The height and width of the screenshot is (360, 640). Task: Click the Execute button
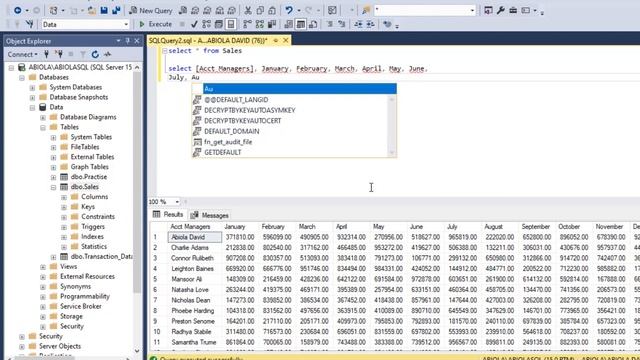pyautogui.click(x=156, y=24)
